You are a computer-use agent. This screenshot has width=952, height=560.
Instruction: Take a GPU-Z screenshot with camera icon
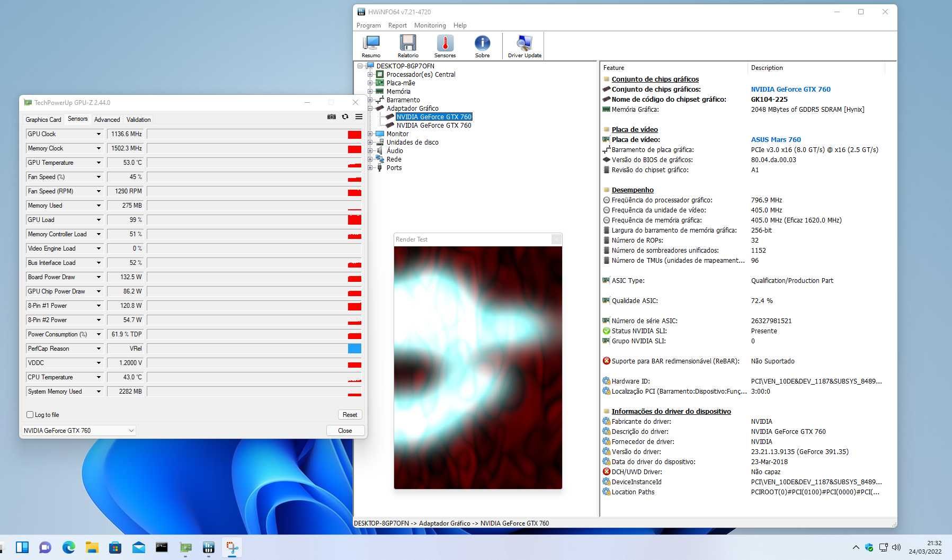[x=332, y=117]
